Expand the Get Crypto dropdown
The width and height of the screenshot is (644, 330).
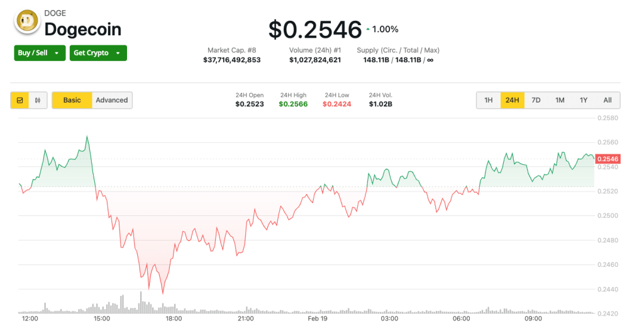(x=97, y=53)
